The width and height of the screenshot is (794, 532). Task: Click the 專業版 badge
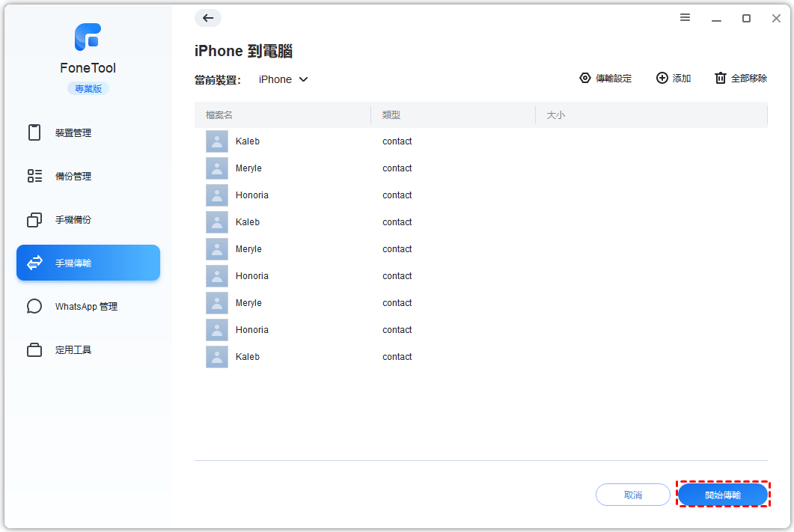tap(88, 88)
